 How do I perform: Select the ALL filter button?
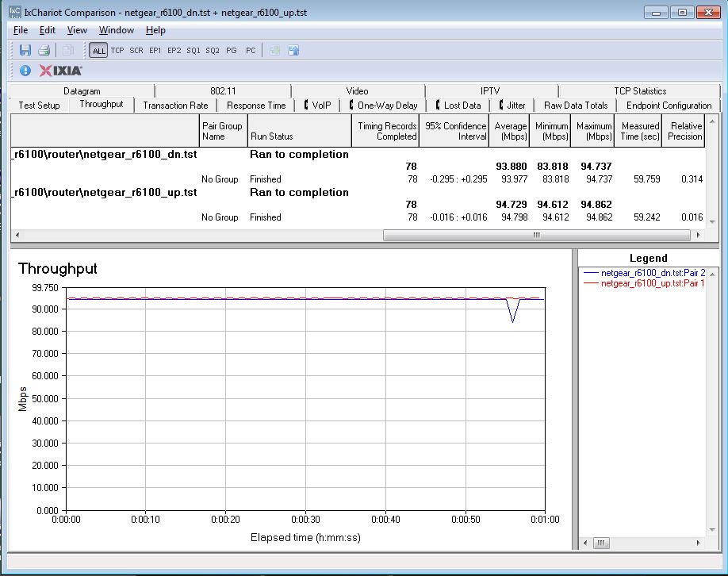click(x=98, y=51)
